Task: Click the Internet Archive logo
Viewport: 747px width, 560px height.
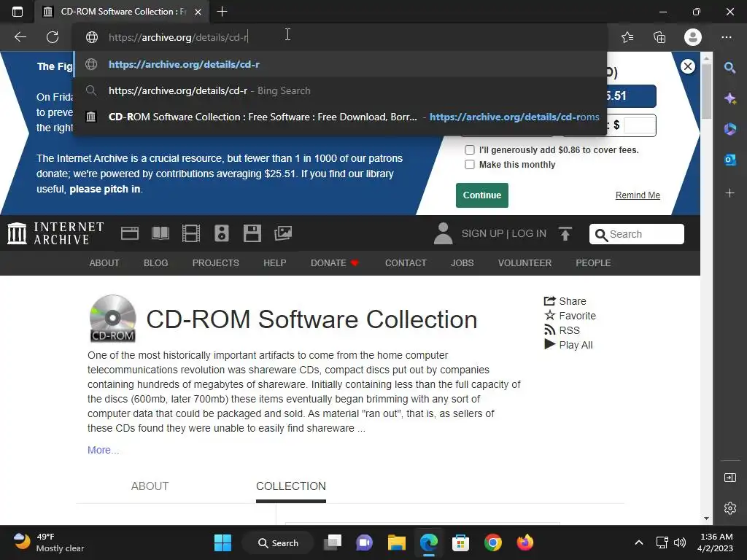Action: 55,233
